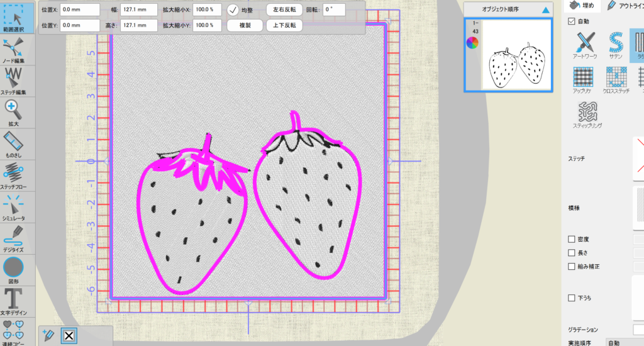The width and height of the screenshot is (644, 346).
Task: Click the color wheel in object list
Action: (472, 43)
